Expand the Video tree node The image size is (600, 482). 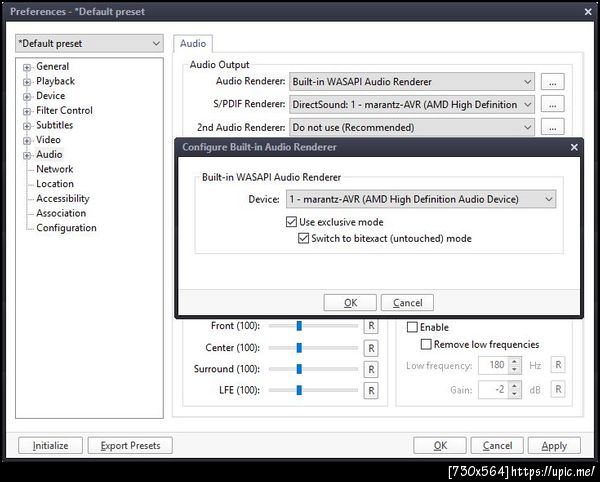27,141
